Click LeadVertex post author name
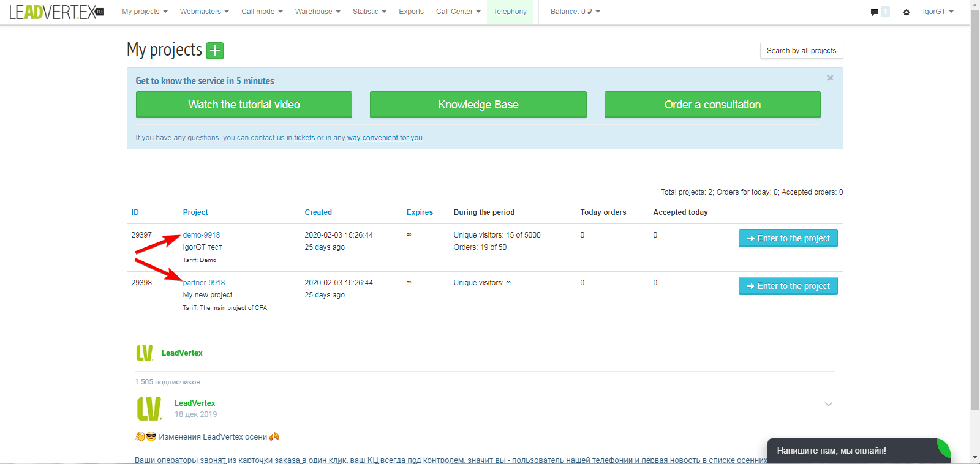 point(195,403)
